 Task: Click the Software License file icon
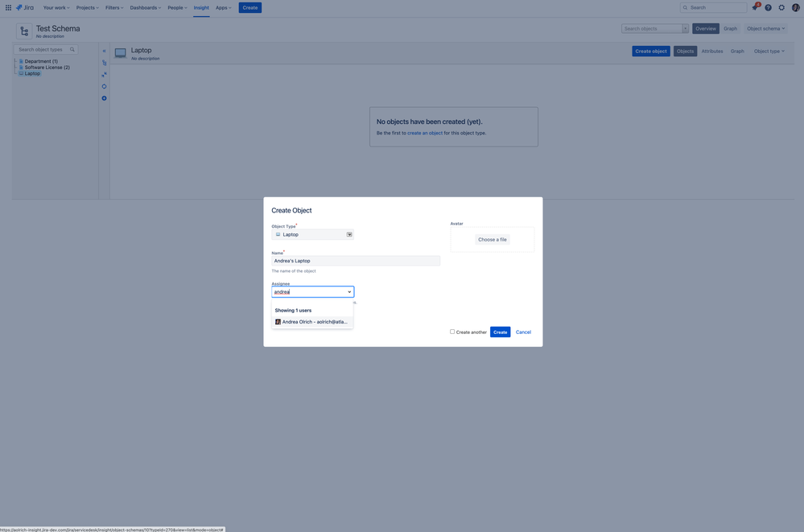[21, 68]
